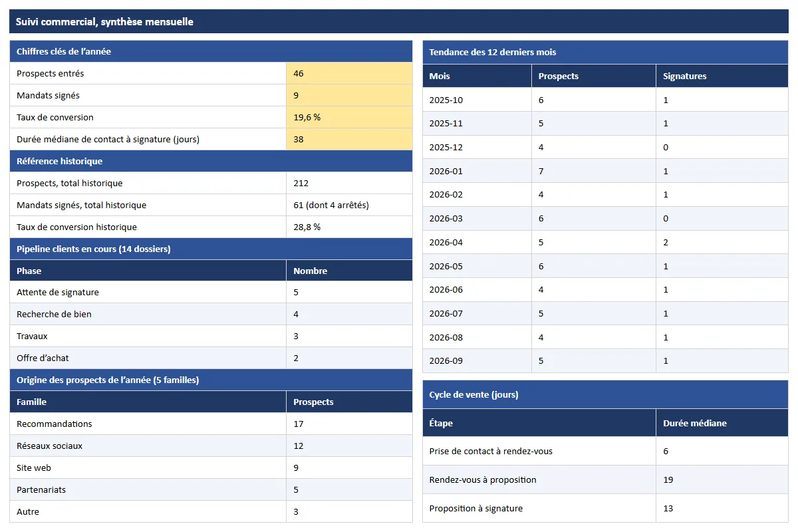The image size is (798, 532).
Task: Click "Pipeline clients en cours (14 dossiers)" header
Action: click(x=211, y=249)
